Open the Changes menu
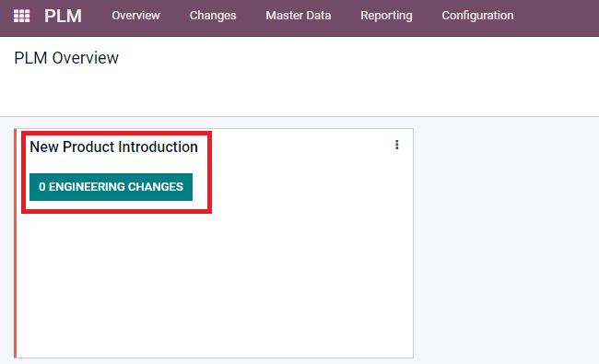 pyautogui.click(x=213, y=16)
